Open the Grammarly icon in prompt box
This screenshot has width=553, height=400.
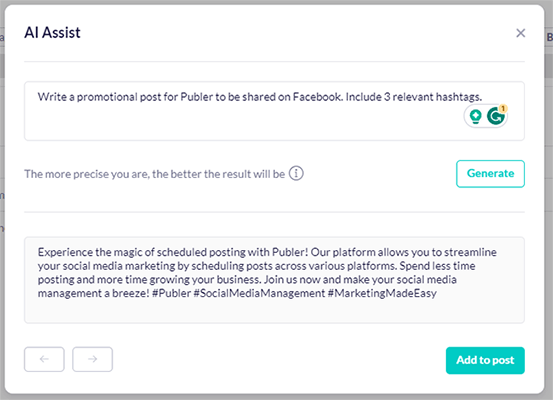tap(496, 116)
